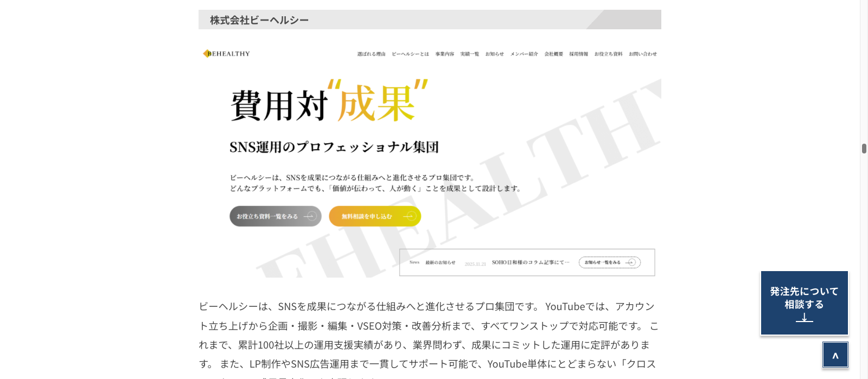Click the 費用対"成果" headline
Image resolution: width=868 pixels, height=379 pixels.
click(x=329, y=101)
